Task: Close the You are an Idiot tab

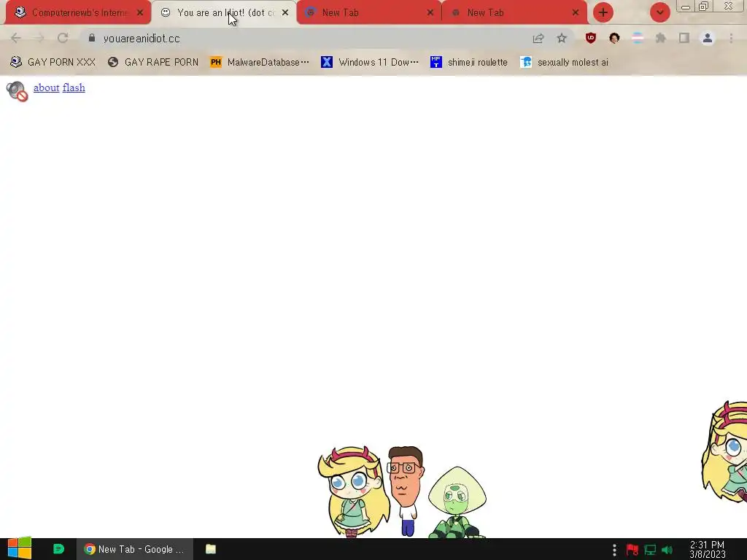Action: click(x=285, y=13)
